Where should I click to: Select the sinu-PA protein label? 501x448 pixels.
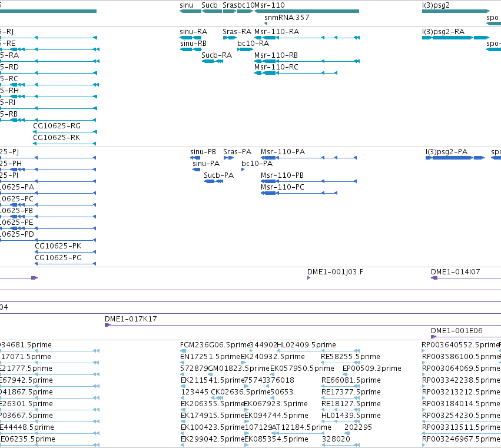tap(206, 164)
